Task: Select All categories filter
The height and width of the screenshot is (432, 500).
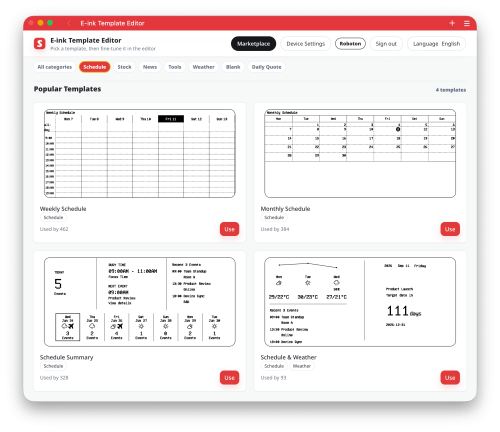Action: point(55,67)
